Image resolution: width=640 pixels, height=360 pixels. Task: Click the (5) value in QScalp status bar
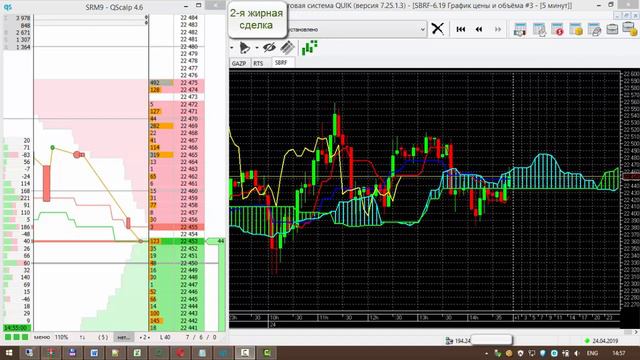[103, 337]
